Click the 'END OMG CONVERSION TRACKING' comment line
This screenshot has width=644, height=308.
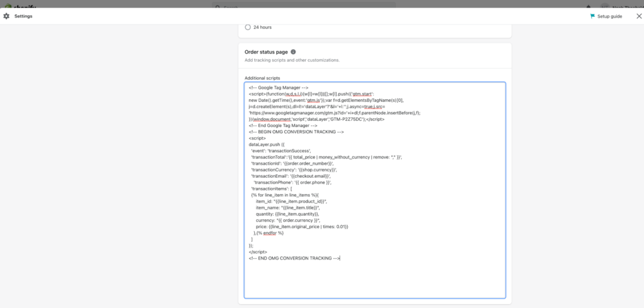pyautogui.click(x=294, y=258)
